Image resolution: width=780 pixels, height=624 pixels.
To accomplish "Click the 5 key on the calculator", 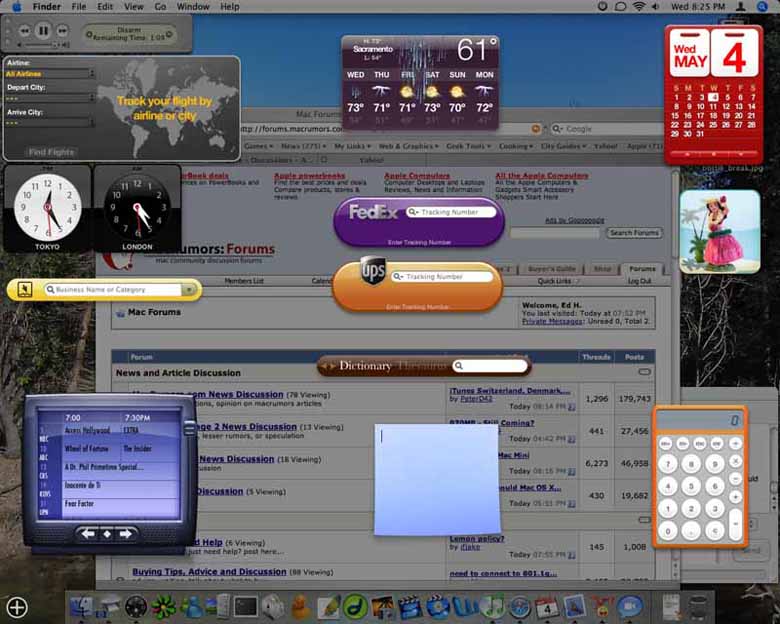I will 690,486.
